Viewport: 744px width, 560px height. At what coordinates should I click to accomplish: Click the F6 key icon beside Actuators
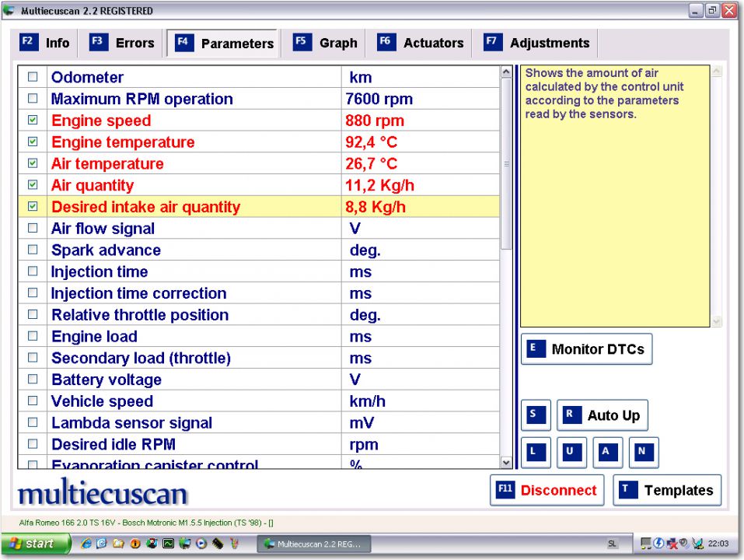(x=386, y=42)
